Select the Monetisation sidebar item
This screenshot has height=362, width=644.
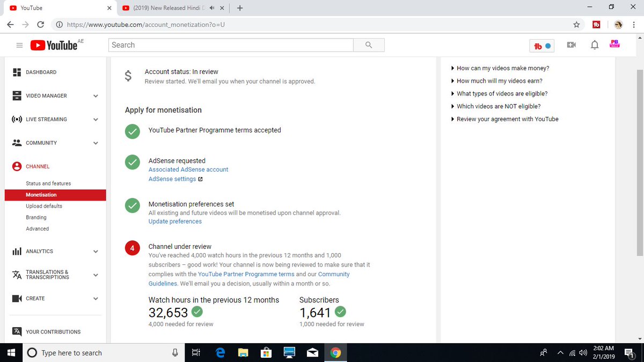55,195
